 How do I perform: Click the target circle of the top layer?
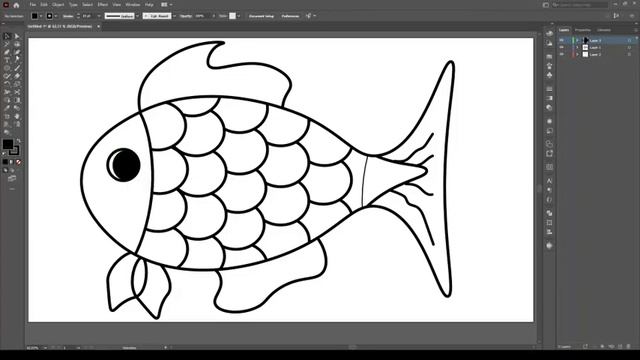pyautogui.click(x=629, y=40)
